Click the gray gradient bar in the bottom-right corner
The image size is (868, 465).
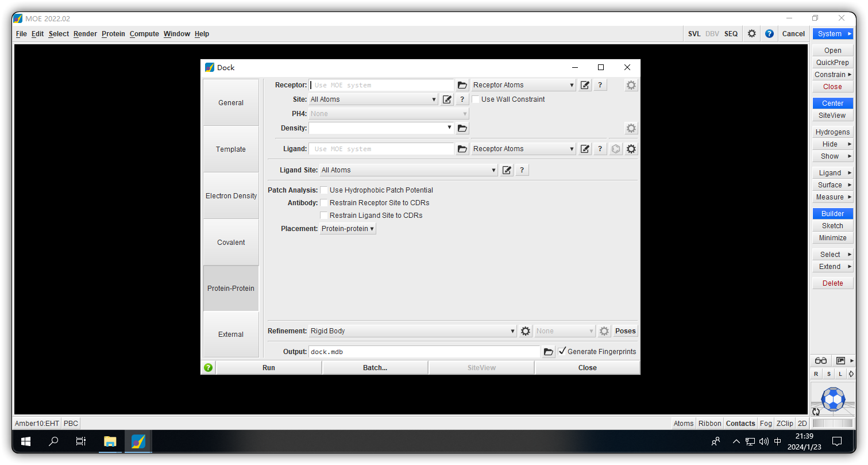pyautogui.click(x=832, y=424)
